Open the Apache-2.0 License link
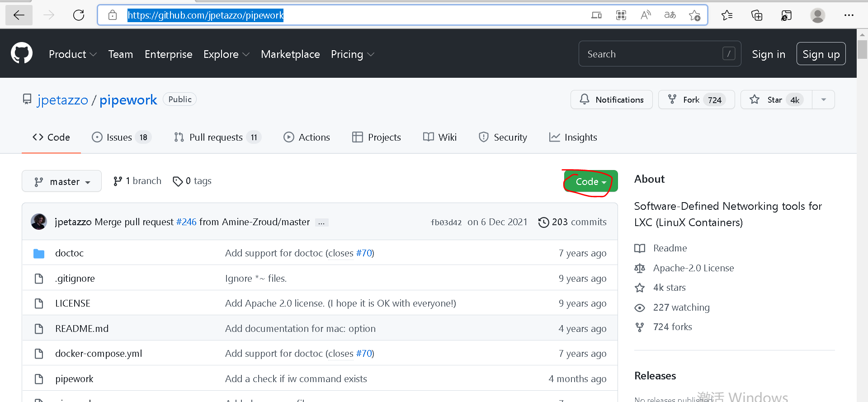 [693, 268]
